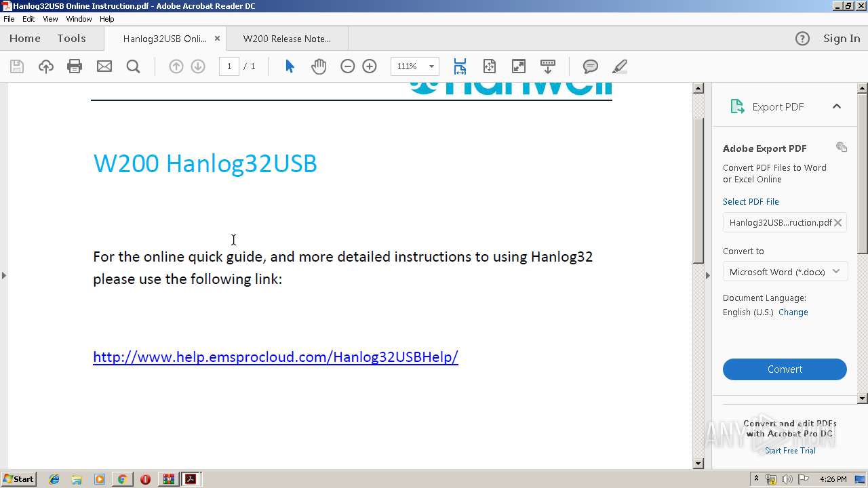The width and height of the screenshot is (868, 488).
Task: Select the Hanlog32USB Onli... document tab
Action: [x=165, y=39]
